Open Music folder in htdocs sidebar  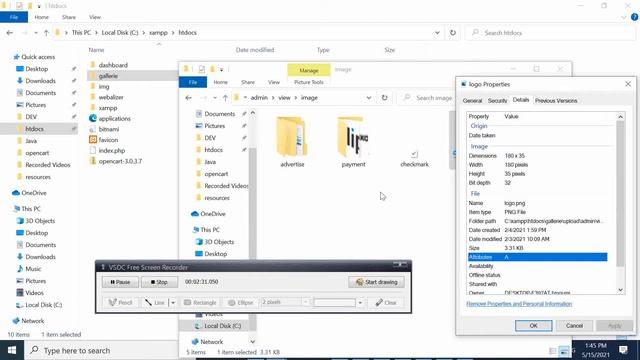tap(33, 269)
